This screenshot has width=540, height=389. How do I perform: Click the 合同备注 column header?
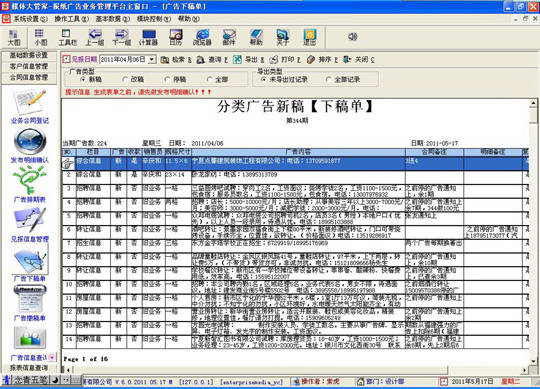(x=434, y=152)
